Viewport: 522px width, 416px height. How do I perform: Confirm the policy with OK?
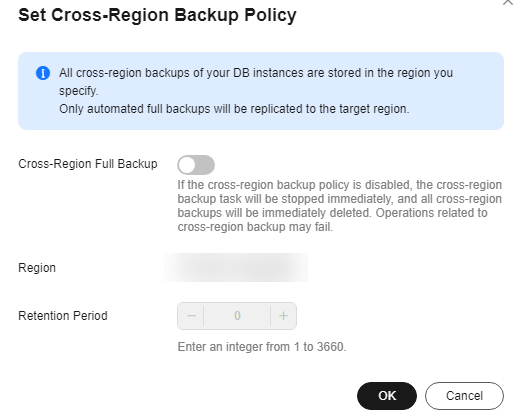click(x=387, y=396)
